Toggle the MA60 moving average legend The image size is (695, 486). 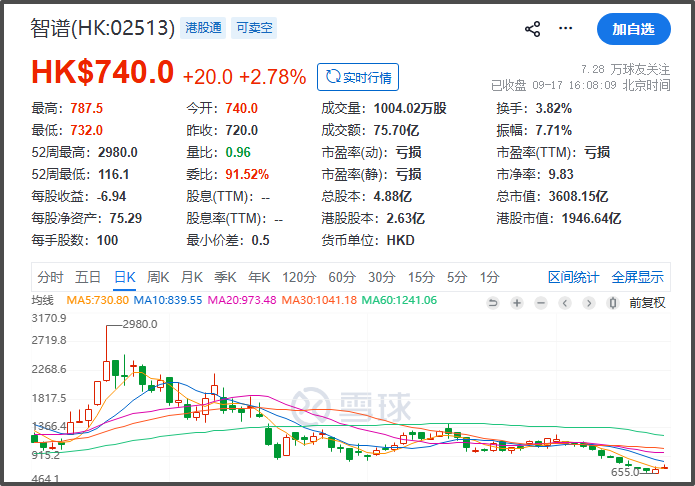click(x=399, y=301)
